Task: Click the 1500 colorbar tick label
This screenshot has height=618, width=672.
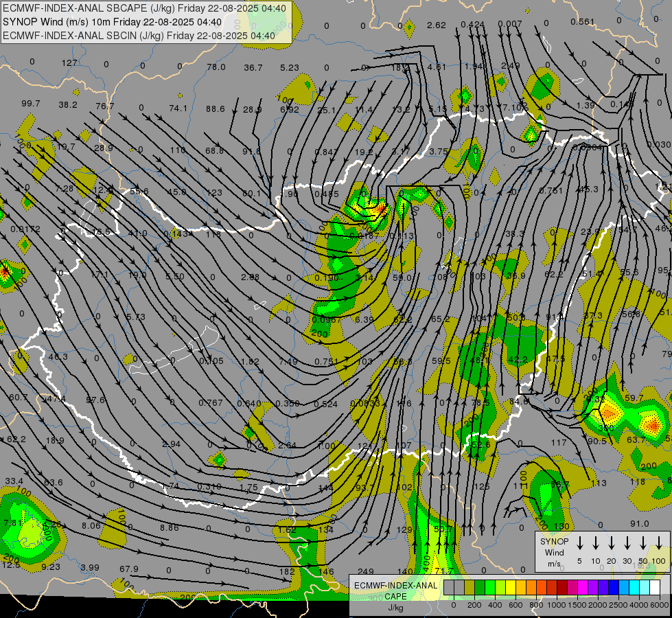Action: click(577, 605)
